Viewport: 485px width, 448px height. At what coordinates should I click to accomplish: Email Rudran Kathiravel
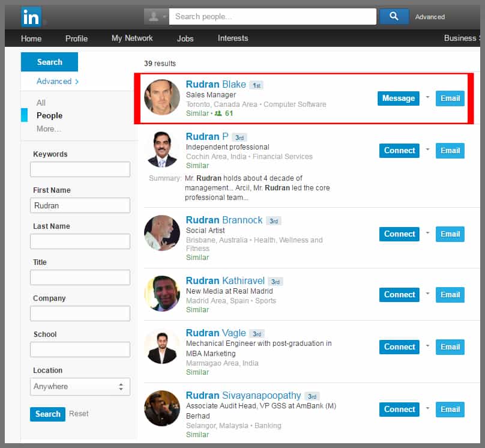(x=450, y=294)
